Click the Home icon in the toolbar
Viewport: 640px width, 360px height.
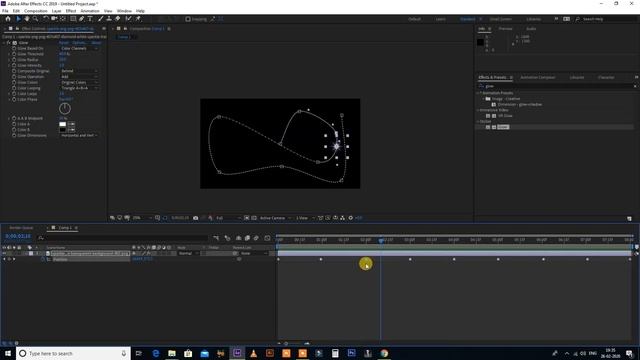[8, 19]
